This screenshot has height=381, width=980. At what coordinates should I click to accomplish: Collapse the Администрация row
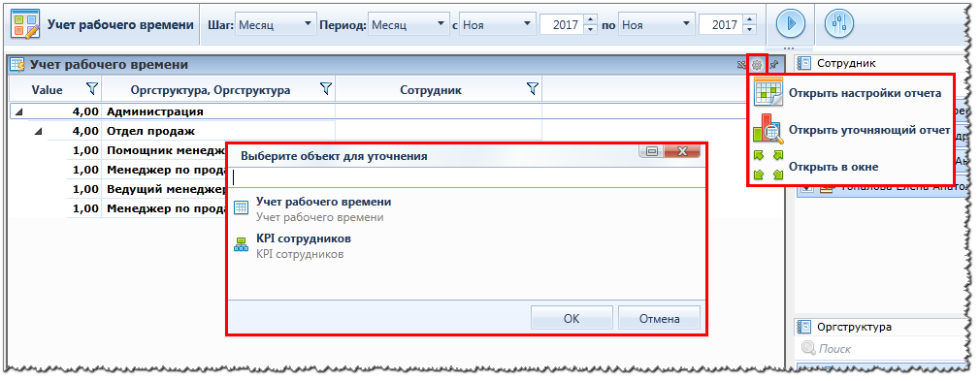(18, 111)
